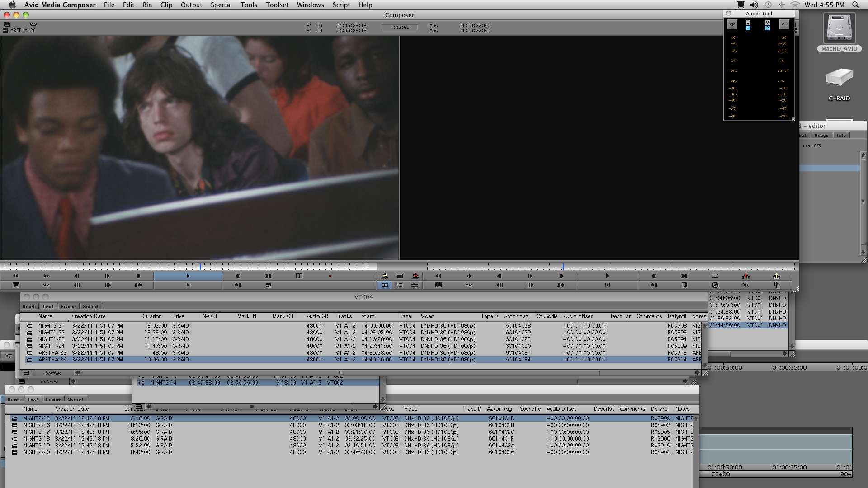Screen dimensions: 868x488
Task: Select the NIGHT2-16 clip row
Action: coord(37,425)
